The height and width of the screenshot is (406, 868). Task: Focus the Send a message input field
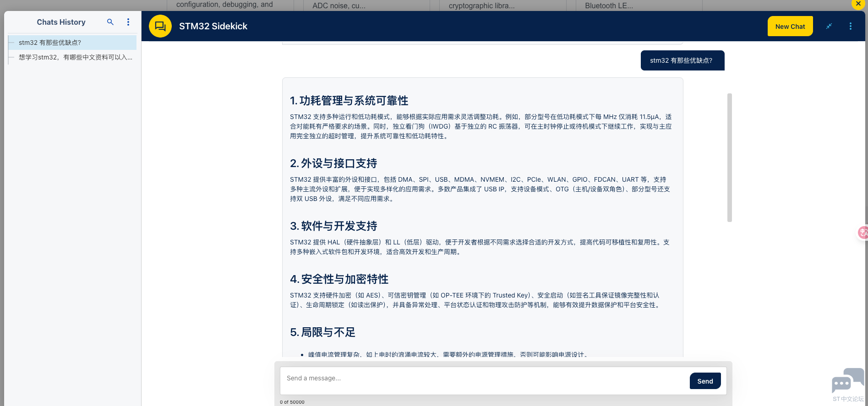tap(485, 381)
